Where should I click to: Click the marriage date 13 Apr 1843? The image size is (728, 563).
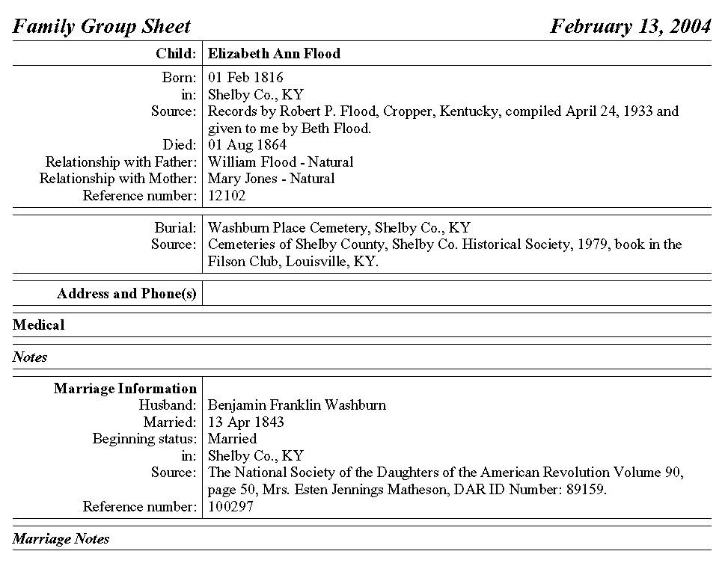pos(246,422)
